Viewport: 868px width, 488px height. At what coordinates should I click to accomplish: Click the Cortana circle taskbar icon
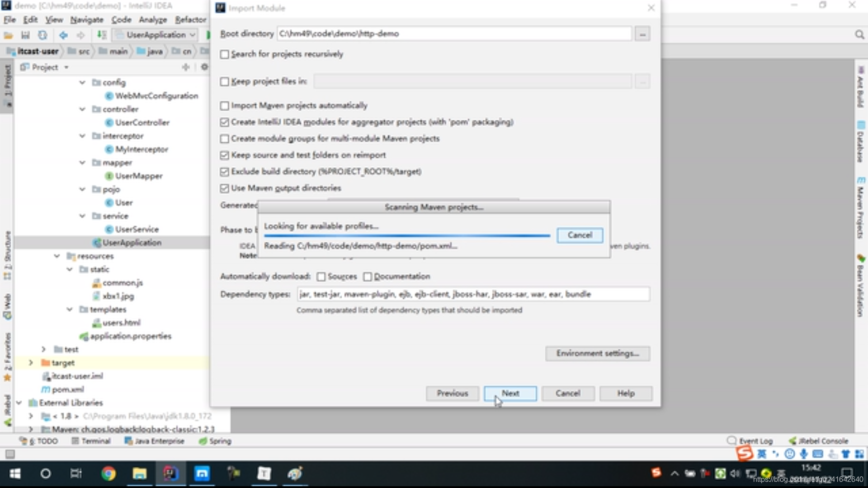point(46,474)
